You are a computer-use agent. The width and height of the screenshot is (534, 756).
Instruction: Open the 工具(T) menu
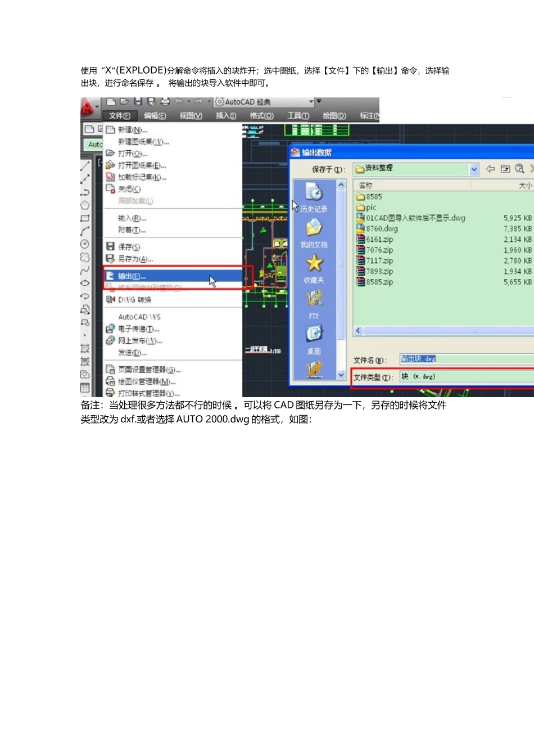[298, 116]
